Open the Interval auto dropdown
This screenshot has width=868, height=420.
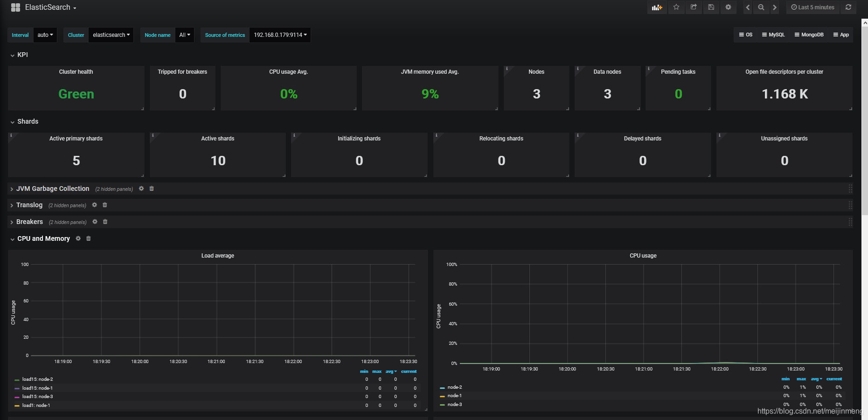(x=45, y=35)
